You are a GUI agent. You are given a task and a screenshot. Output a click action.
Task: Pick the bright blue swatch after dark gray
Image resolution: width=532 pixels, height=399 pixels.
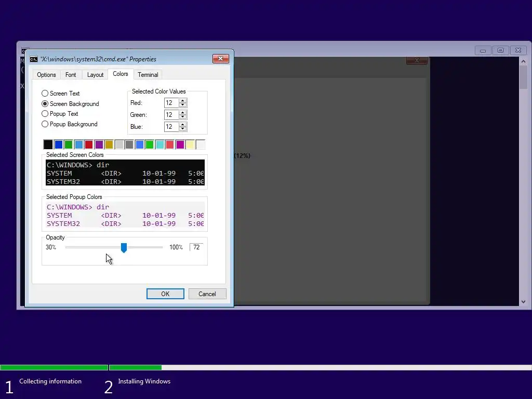[x=139, y=144]
